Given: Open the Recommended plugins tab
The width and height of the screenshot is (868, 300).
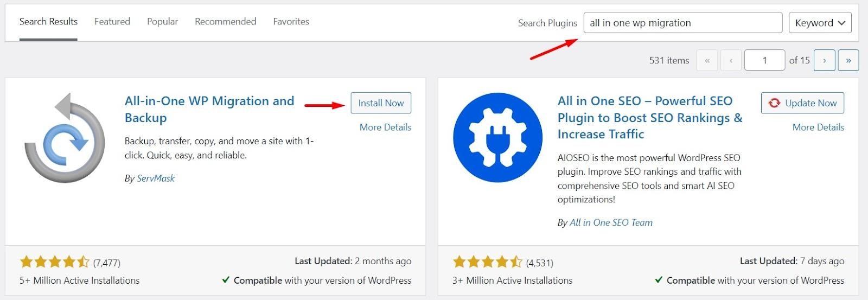Looking at the screenshot, I should click(225, 22).
